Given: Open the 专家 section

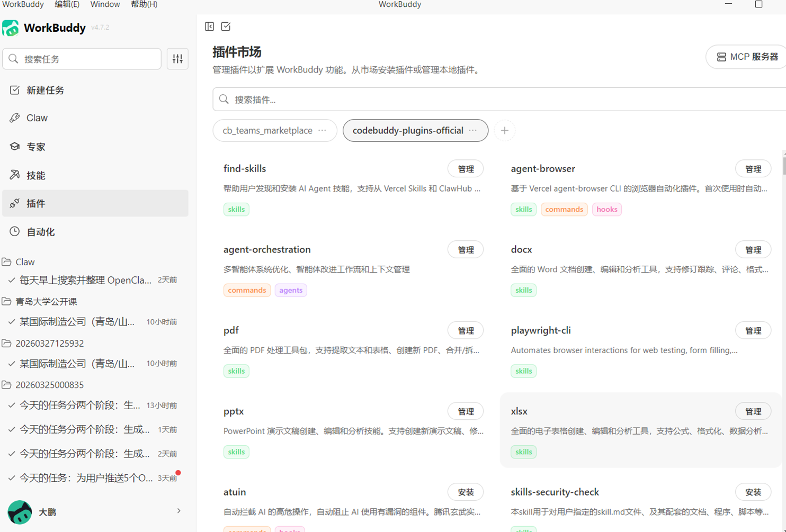Looking at the screenshot, I should coord(95,147).
